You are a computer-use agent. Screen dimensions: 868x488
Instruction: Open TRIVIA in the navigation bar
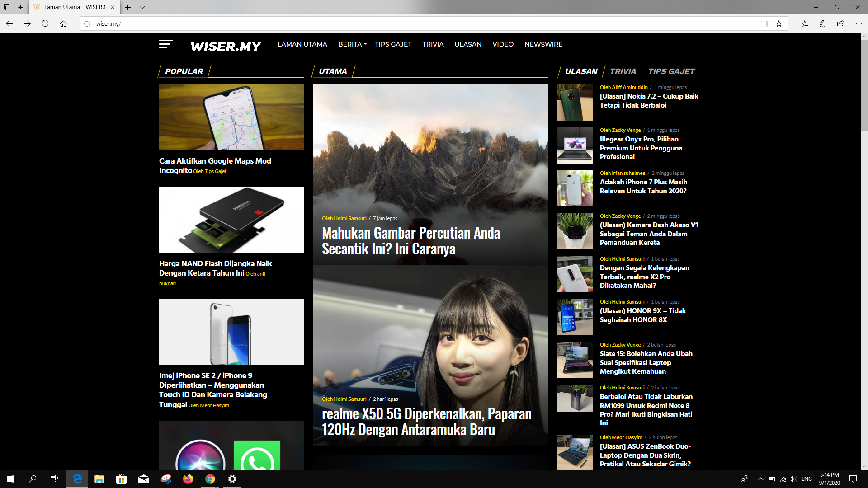tap(433, 44)
